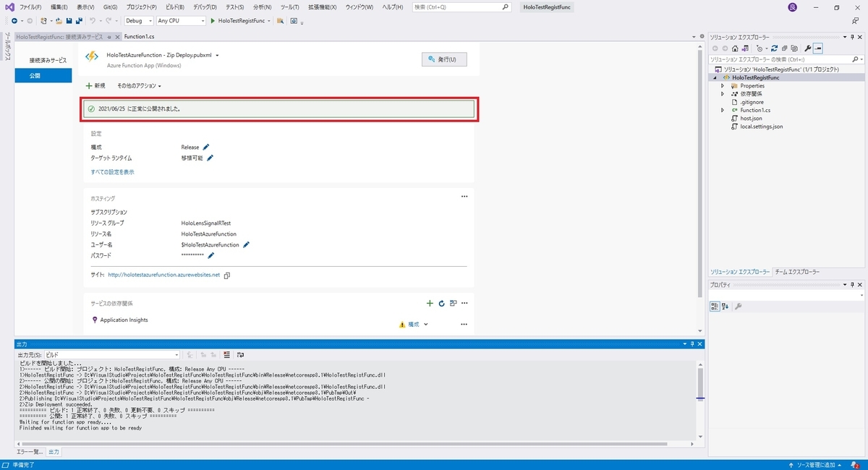
Task: Open the デバッグ(D) menu
Action: [205, 7]
